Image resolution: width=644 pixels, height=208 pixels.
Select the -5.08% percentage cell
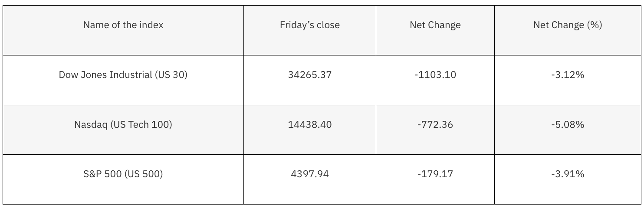(x=567, y=125)
